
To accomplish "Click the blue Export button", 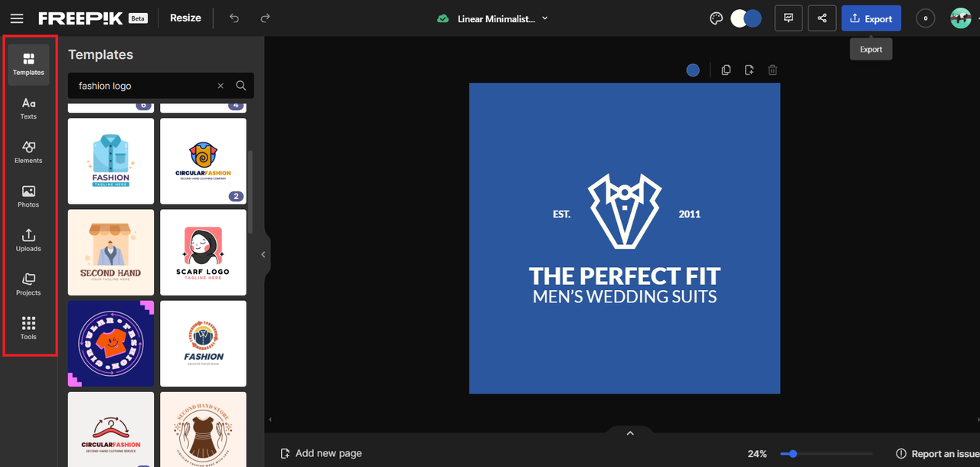I will click(871, 18).
